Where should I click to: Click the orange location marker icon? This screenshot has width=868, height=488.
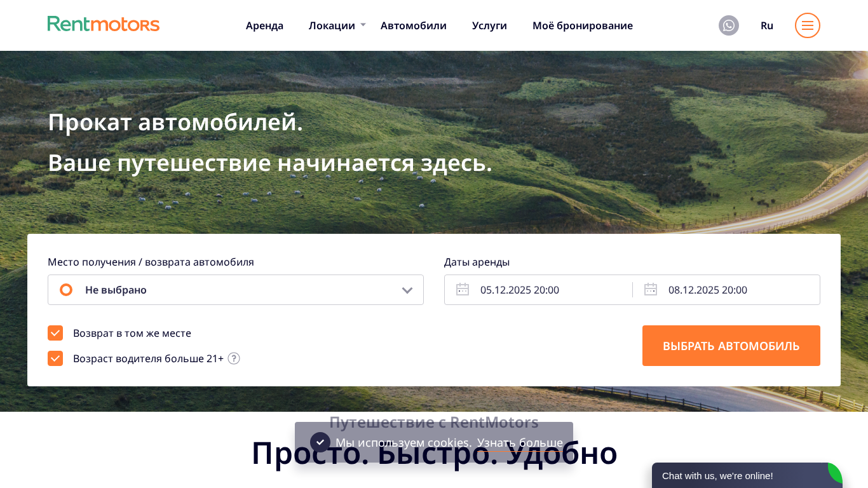pyautogui.click(x=66, y=290)
